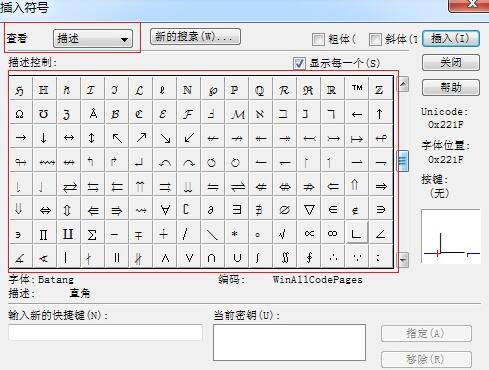Toggle the 斜体 italic checkbox

tap(375, 40)
